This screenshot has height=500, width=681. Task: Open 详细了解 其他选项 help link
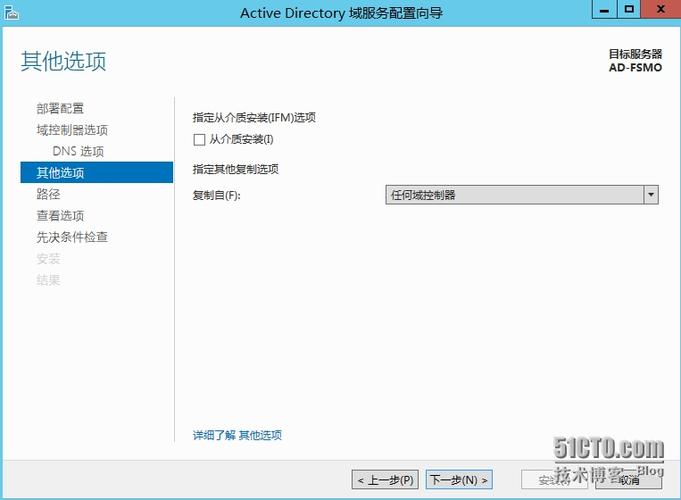(x=237, y=435)
